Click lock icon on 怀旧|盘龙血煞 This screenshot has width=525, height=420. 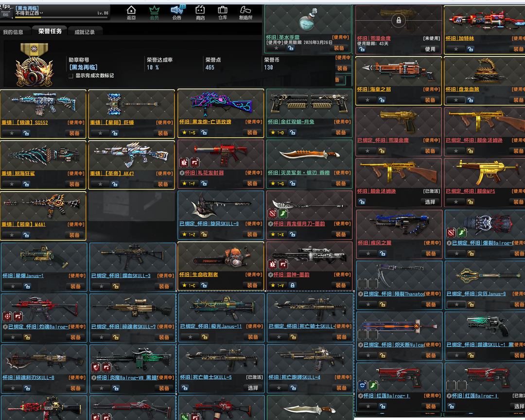tap(471, 100)
